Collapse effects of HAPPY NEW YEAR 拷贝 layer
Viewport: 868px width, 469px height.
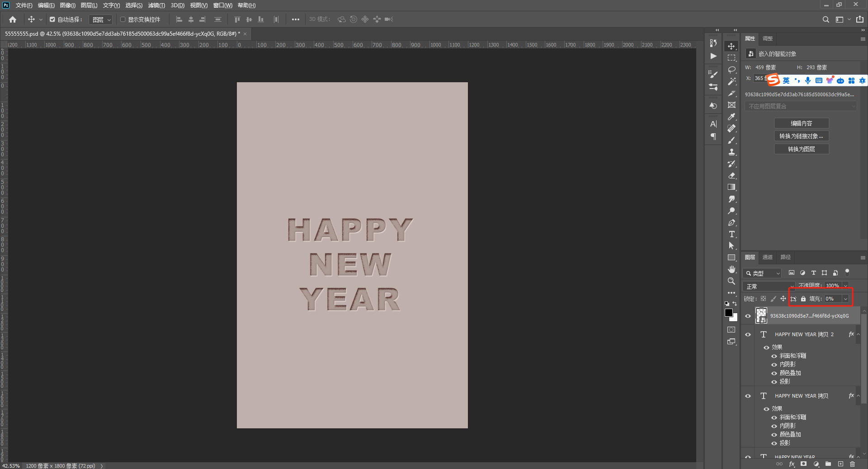click(x=858, y=396)
